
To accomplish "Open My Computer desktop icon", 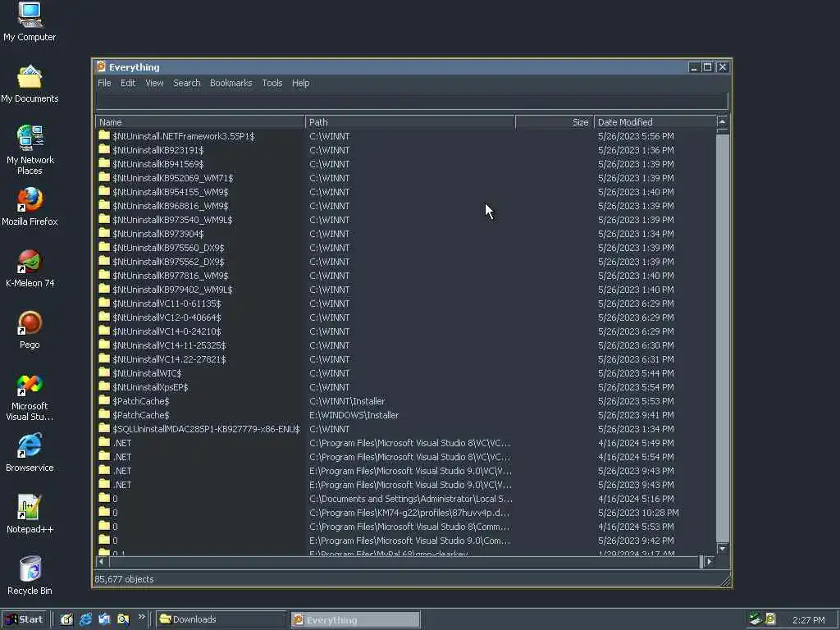I will pos(30,21).
